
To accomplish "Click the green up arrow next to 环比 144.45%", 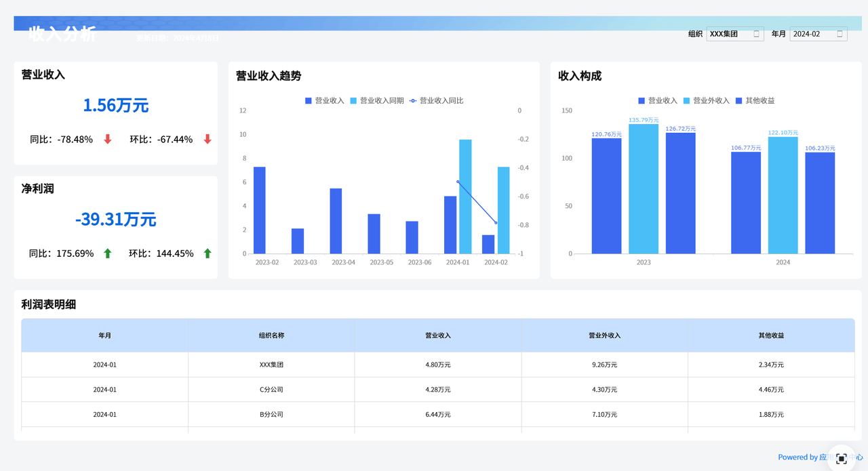I will coord(208,253).
